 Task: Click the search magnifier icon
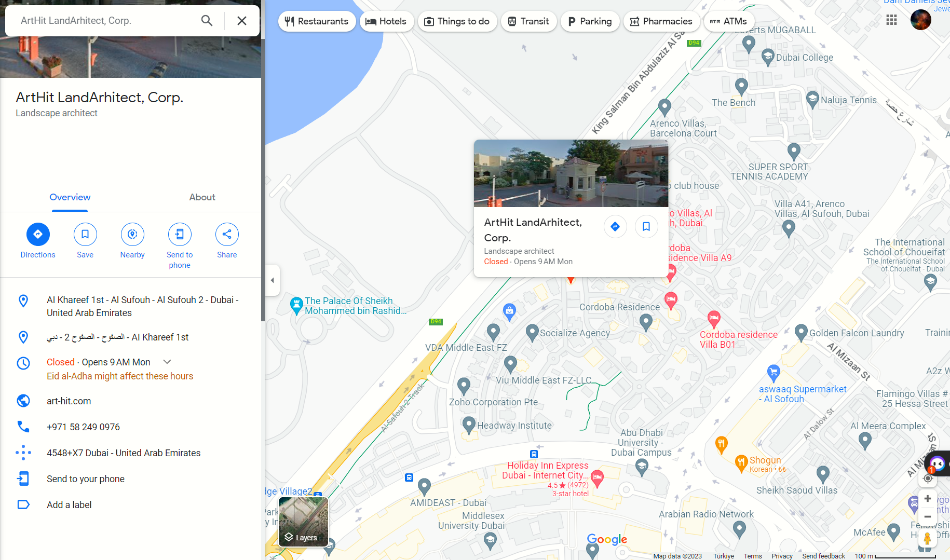(x=207, y=21)
